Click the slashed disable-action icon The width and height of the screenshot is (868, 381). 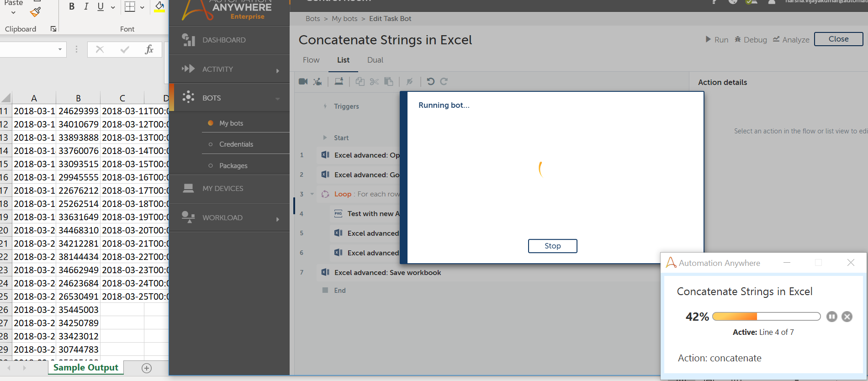click(410, 81)
